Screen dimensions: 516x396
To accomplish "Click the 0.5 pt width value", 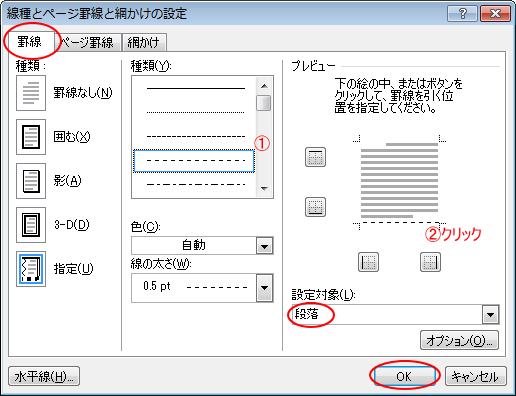I will [157, 286].
